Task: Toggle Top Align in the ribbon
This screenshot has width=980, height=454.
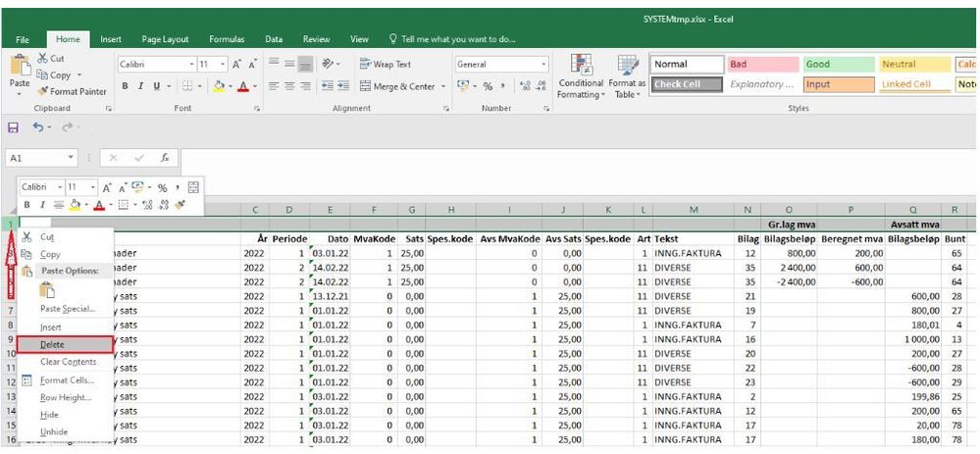Action: point(274,64)
